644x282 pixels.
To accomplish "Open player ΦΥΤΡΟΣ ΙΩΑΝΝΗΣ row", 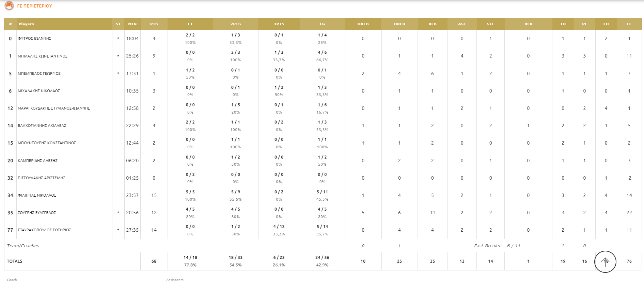I will [x=34, y=39].
